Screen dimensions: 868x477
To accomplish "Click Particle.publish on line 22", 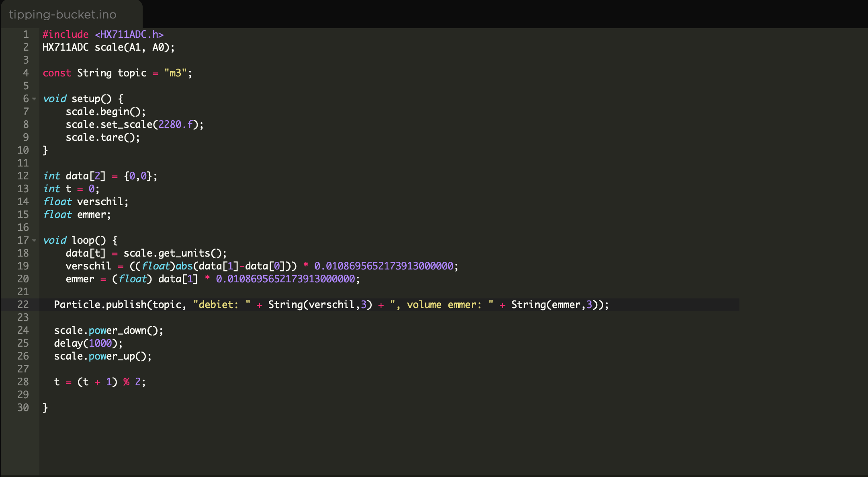I will click(x=100, y=305).
